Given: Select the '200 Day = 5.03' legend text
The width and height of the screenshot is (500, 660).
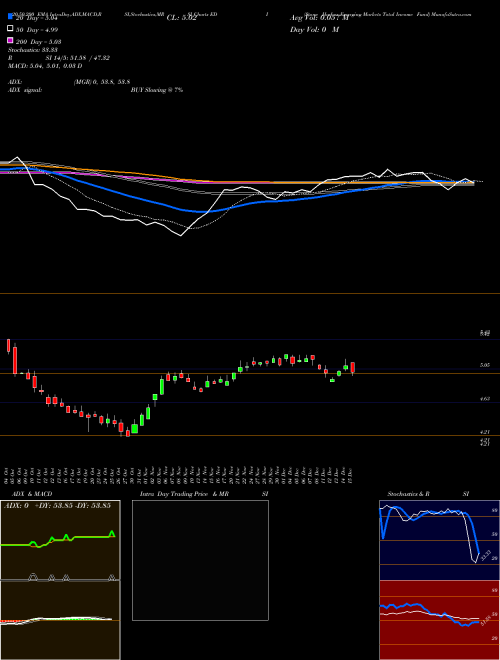Looking at the screenshot, I should 38,42.
